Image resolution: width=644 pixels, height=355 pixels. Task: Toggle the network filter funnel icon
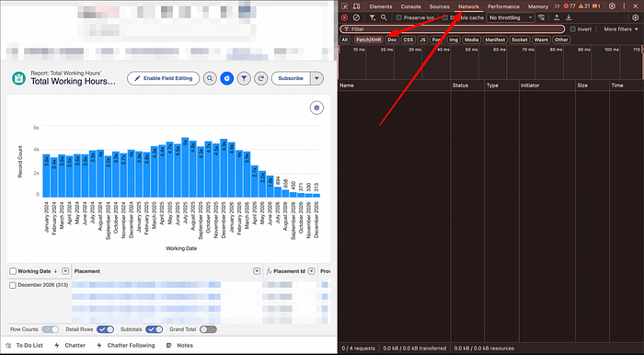coord(372,17)
